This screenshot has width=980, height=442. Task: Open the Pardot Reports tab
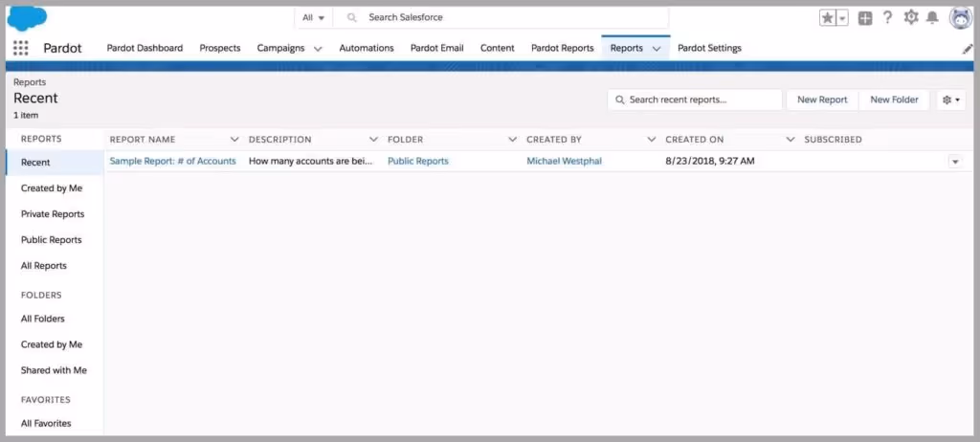coord(563,48)
